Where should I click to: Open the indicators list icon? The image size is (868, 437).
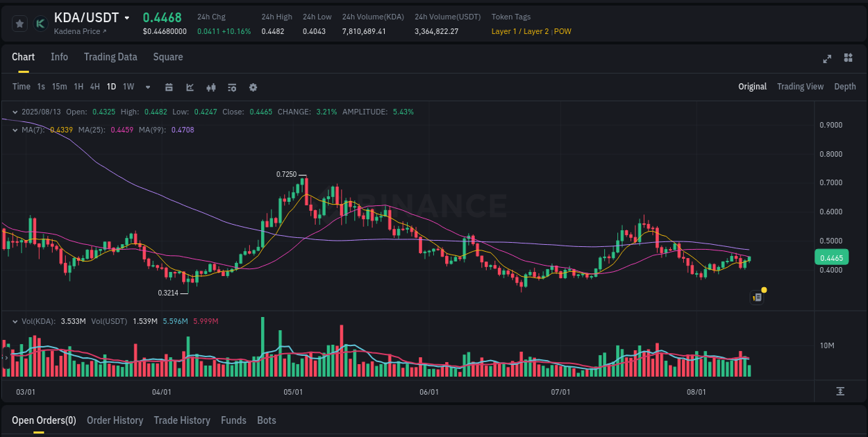pyautogui.click(x=231, y=87)
